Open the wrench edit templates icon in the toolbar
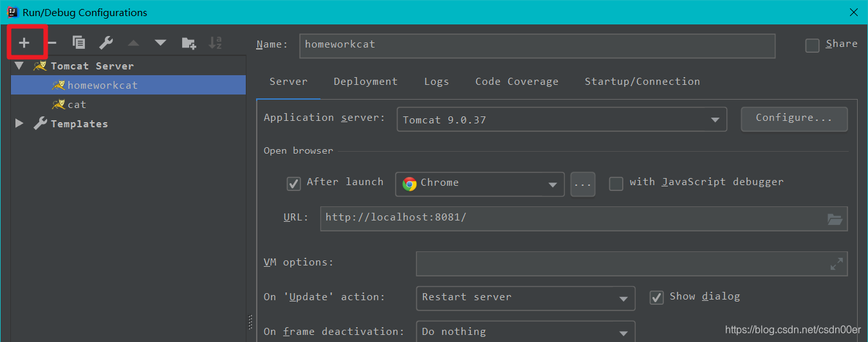Viewport: 868px width, 342px height. tap(106, 43)
